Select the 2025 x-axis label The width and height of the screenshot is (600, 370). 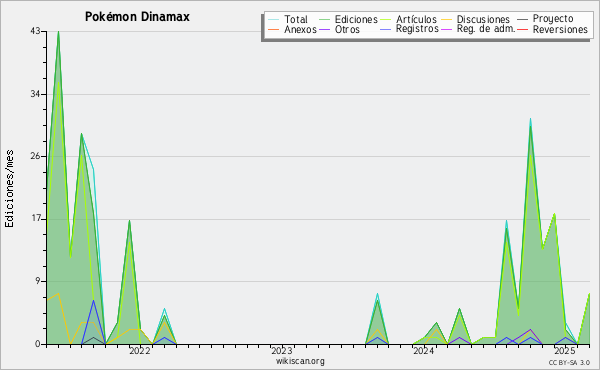565,351
